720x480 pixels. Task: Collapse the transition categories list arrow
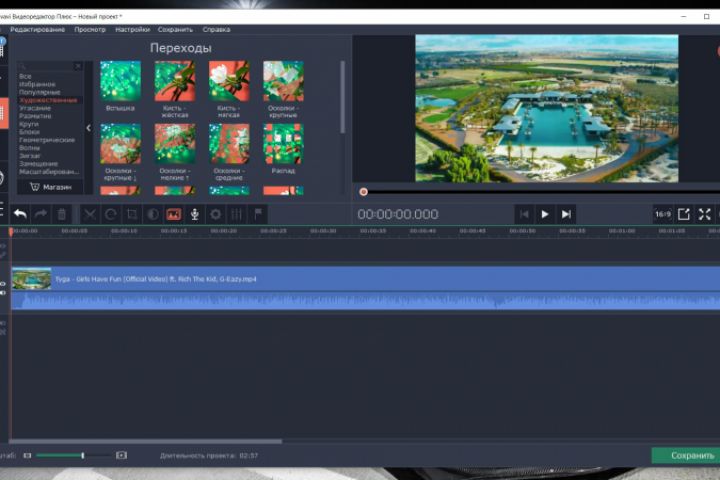pyautogui.click(x=89, y=128)
